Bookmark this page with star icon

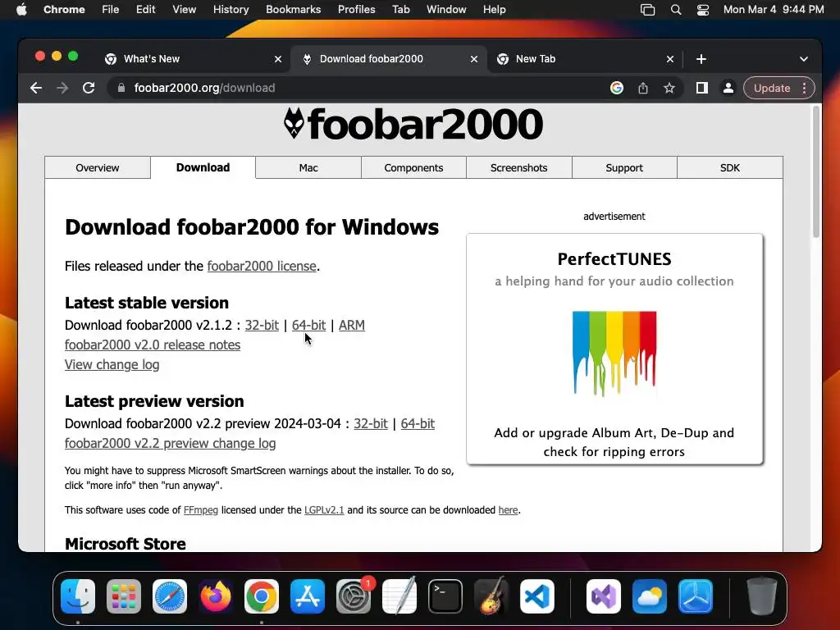[x=669, y=88]
